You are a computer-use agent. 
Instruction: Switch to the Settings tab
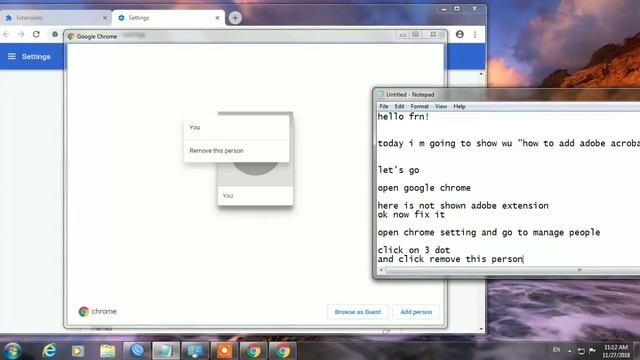pyautogui.click(x=169, y=18)
